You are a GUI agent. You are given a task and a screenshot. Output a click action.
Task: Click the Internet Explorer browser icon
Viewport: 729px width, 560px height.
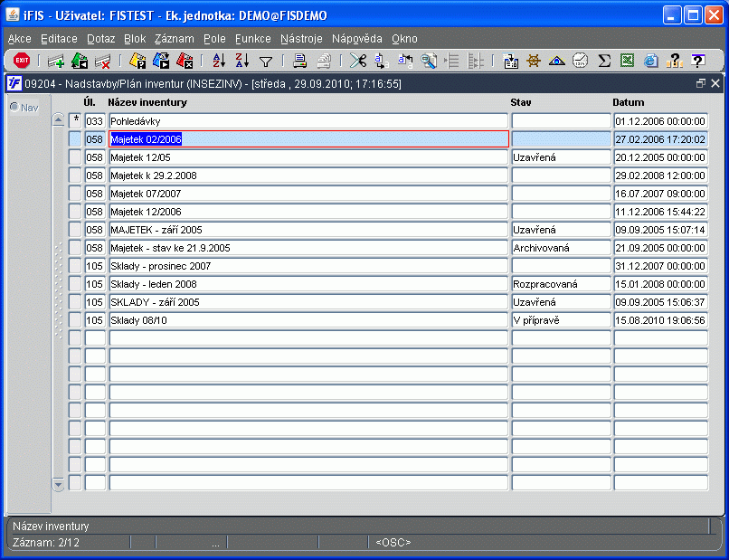coord(651,61)
